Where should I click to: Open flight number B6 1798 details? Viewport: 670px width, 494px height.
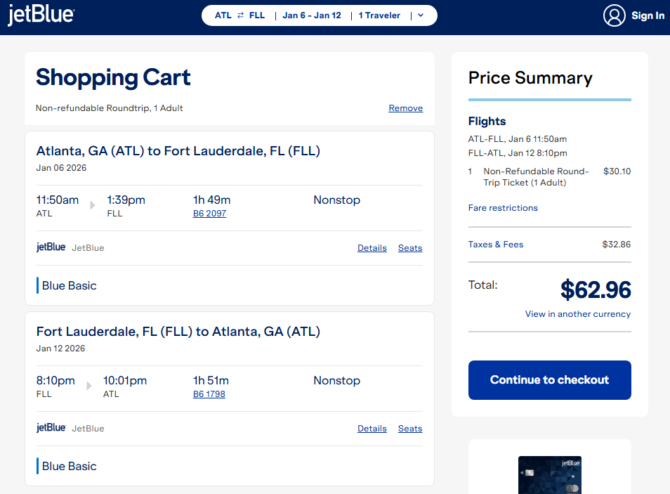tap(209, 395)
